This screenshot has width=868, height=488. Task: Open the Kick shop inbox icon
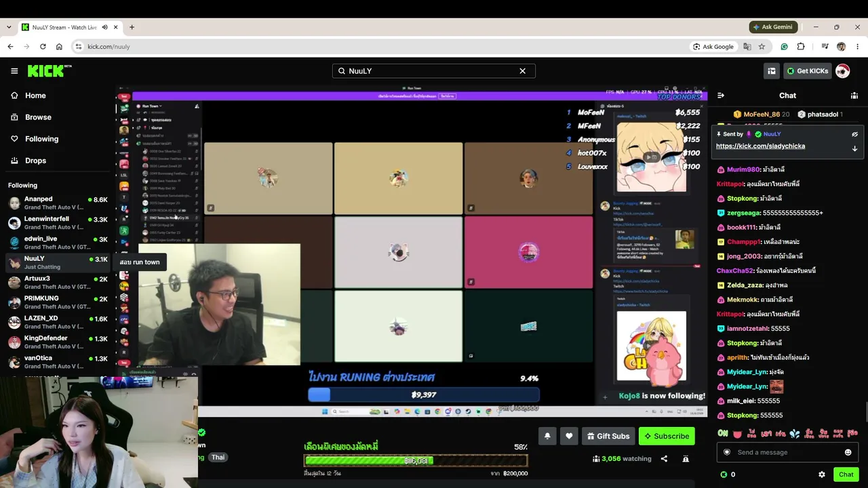point(772,70)
